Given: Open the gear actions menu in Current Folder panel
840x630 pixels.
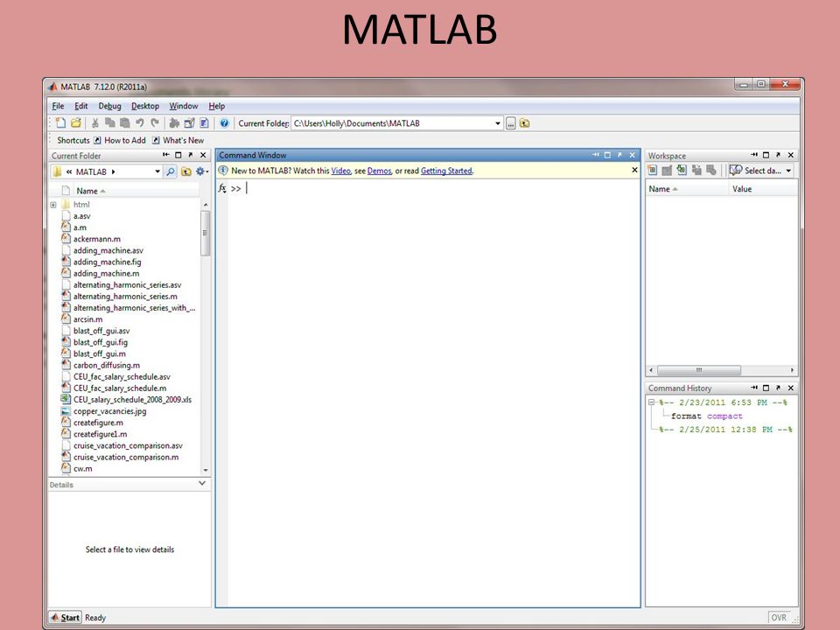Looking at the screenshot, I should [x=202, y=171].
